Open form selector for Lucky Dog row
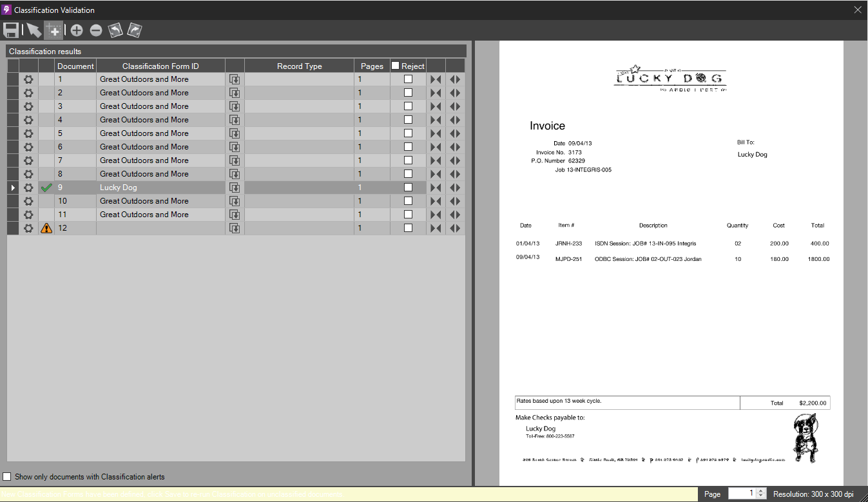Screen dimensions: 868x502 [x=235, y=188]
